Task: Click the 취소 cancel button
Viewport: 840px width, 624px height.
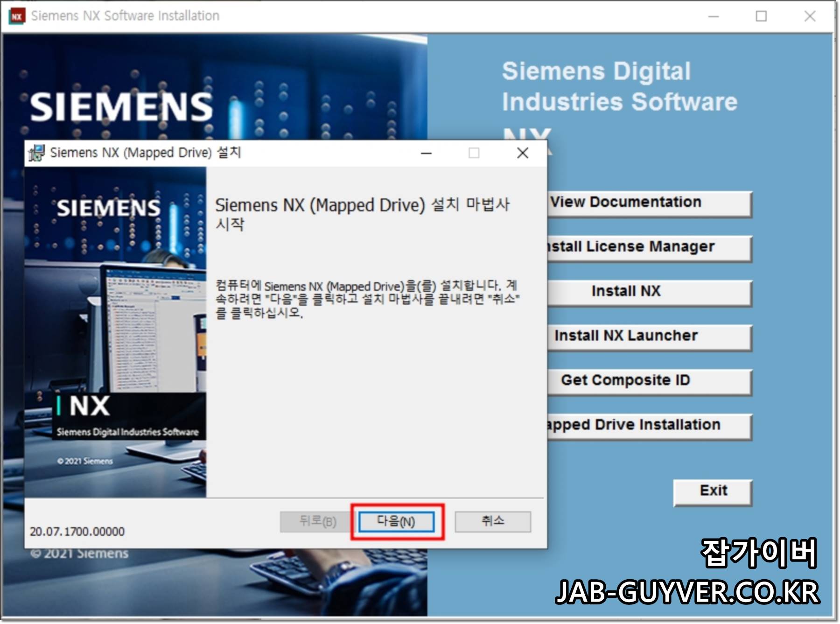Action: [493, 521]
